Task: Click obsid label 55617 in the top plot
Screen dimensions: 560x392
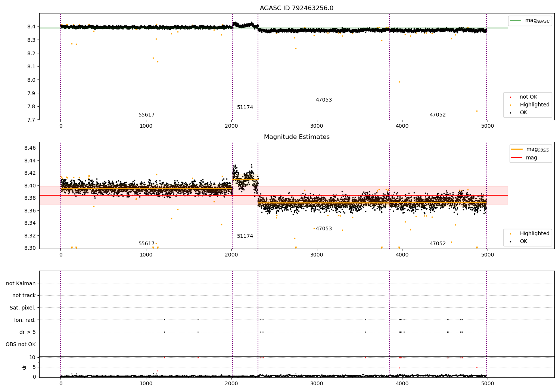Action: 146,115
